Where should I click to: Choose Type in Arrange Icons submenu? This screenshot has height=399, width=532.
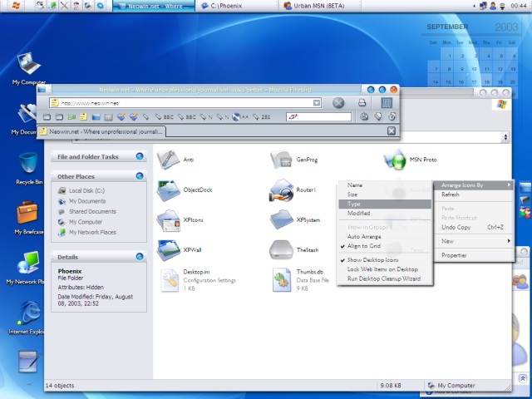point(355,204)
